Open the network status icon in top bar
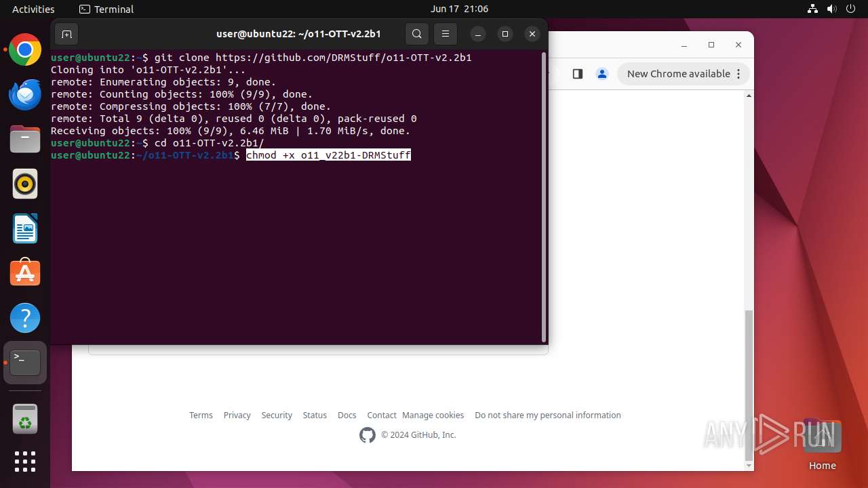868x488 pixels. coord(813,9)
